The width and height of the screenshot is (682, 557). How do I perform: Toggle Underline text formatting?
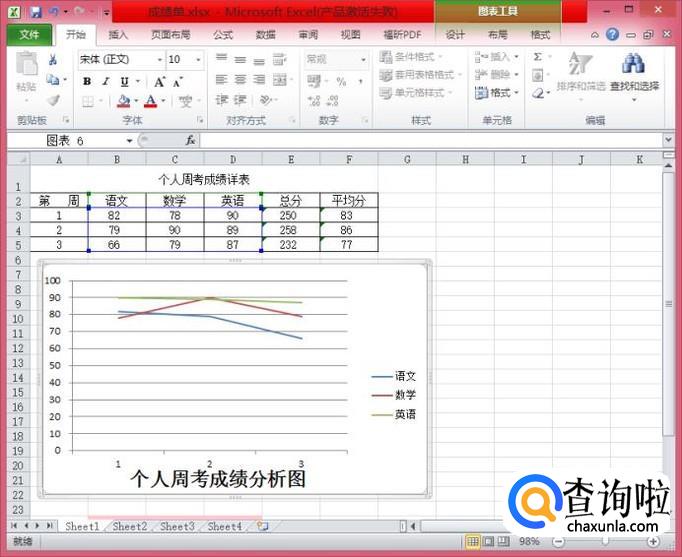[x=124, y=81]
